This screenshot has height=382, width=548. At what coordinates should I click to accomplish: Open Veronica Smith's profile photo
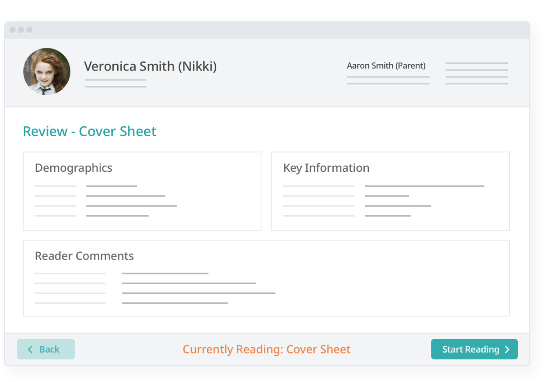pos(46,71)
